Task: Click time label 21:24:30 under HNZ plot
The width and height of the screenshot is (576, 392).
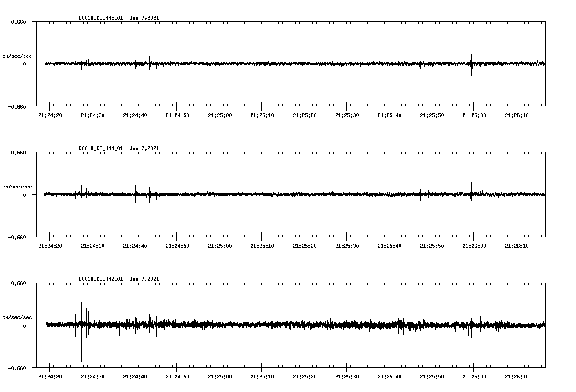Action: tap(92, 376)
